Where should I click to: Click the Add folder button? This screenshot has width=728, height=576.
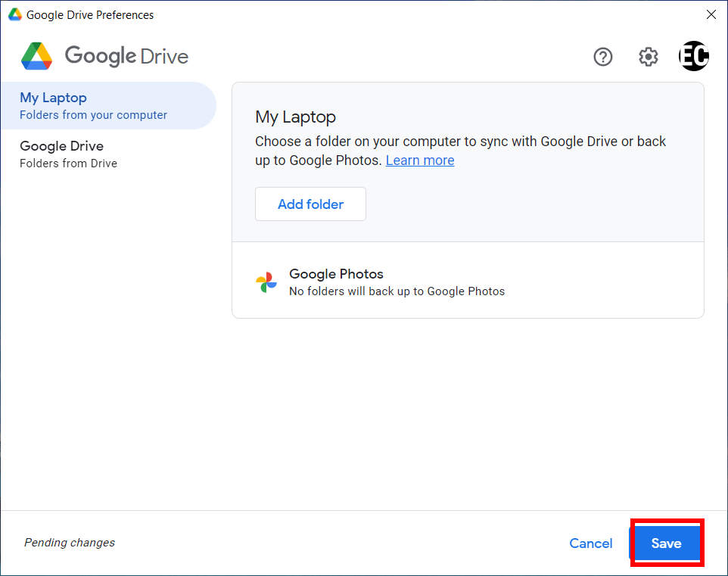[310, 204]
